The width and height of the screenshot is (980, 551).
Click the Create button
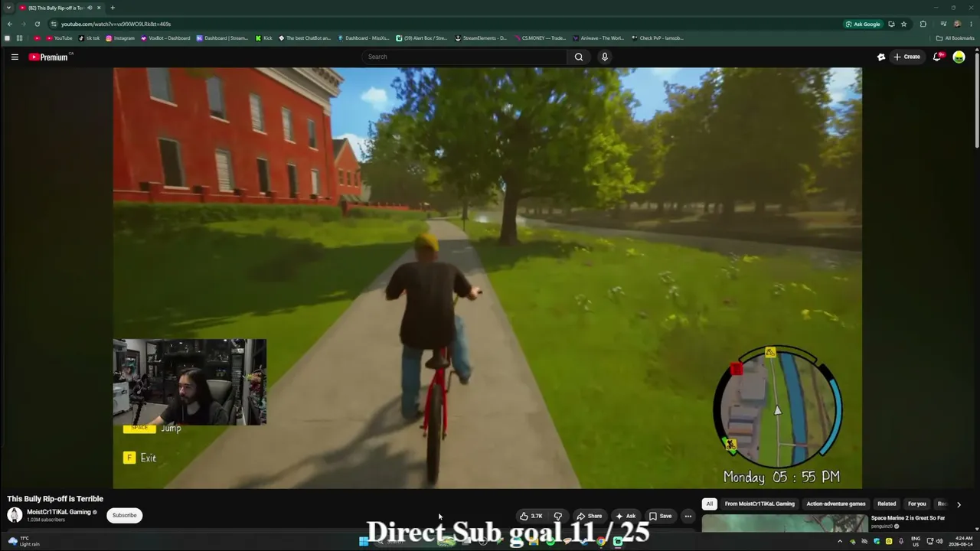click(907, 57)
